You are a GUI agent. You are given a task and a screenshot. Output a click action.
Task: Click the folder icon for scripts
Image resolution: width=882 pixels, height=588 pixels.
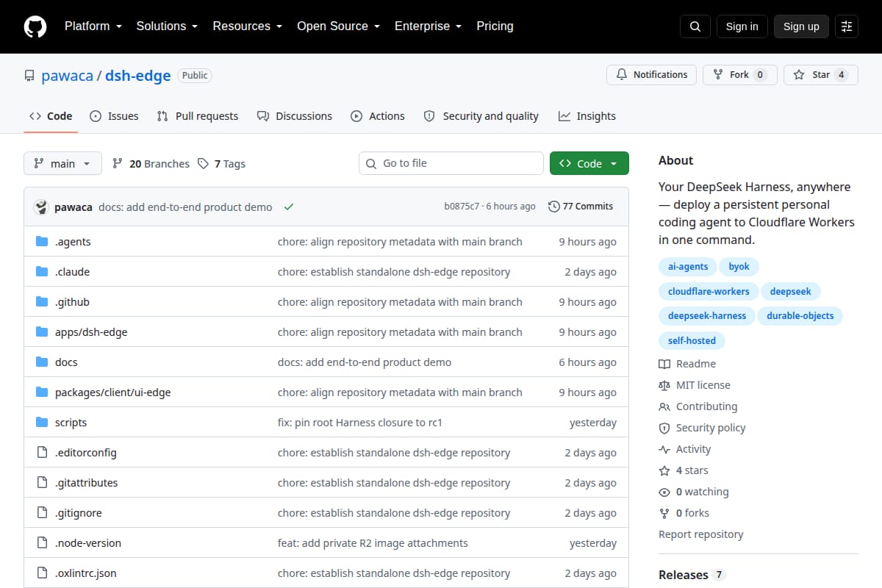[x=42, y=423]
